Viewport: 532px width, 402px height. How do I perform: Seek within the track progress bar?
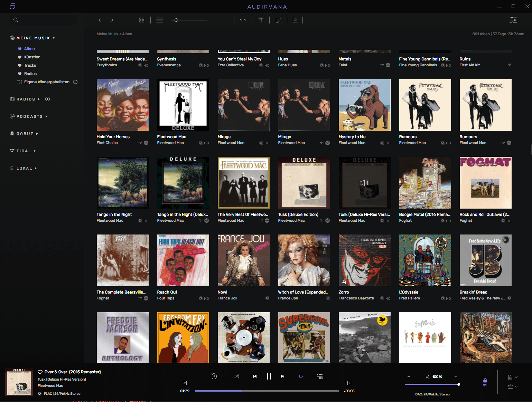(267, 391)
